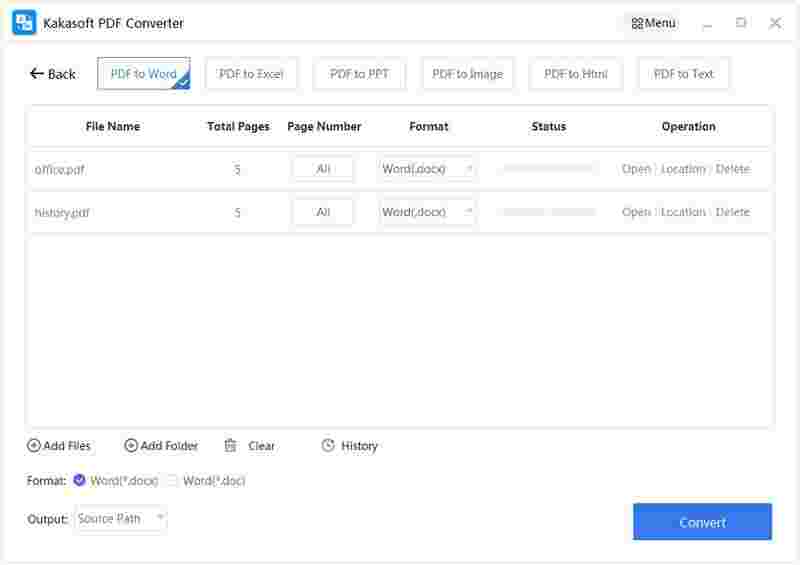Open format dropdown for history.pdf
This screenshot has width=800, height=565.
(x=427, y=212)
